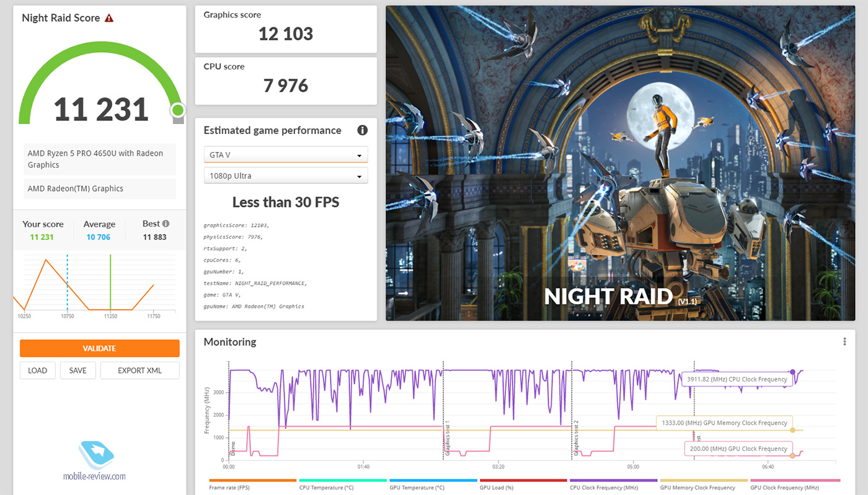Toggle Frame rate (FPS) legend series
Screen dimensions: 868x495
click(x=253, y=484)
